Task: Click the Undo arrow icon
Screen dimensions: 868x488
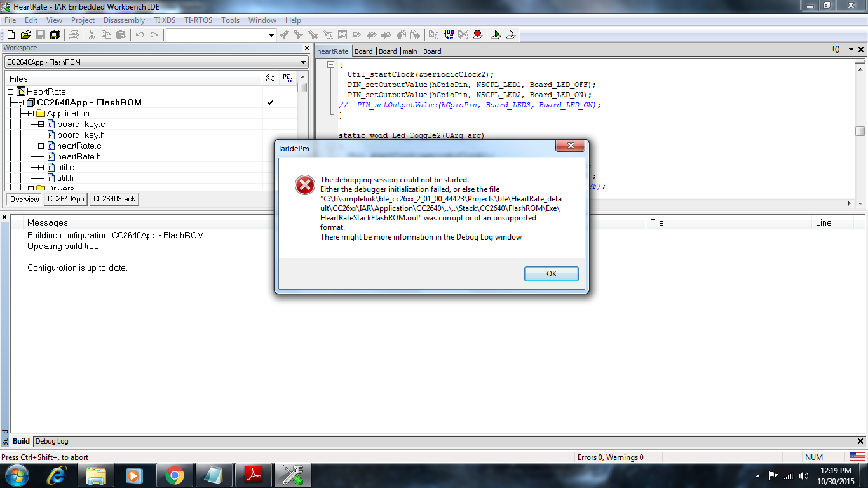Action: (139, 35)
